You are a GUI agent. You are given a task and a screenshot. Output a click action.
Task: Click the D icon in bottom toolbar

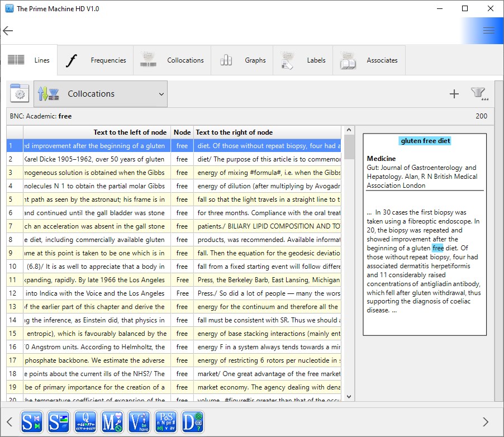coord(193,422)
